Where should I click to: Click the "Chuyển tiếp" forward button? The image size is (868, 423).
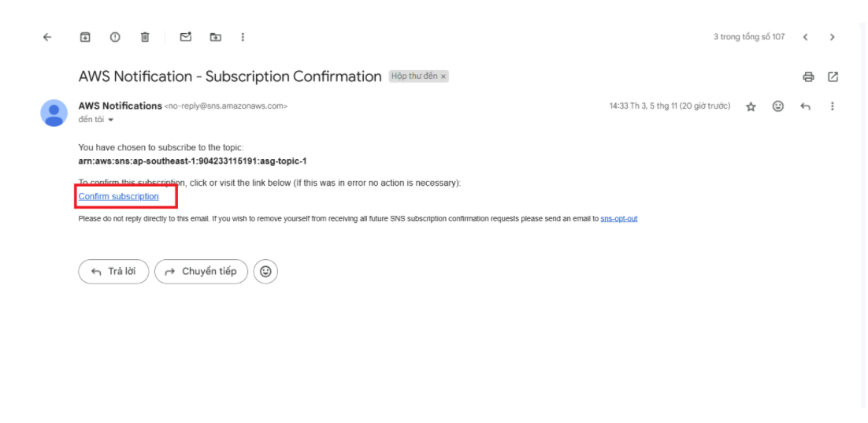click(201, 271)
